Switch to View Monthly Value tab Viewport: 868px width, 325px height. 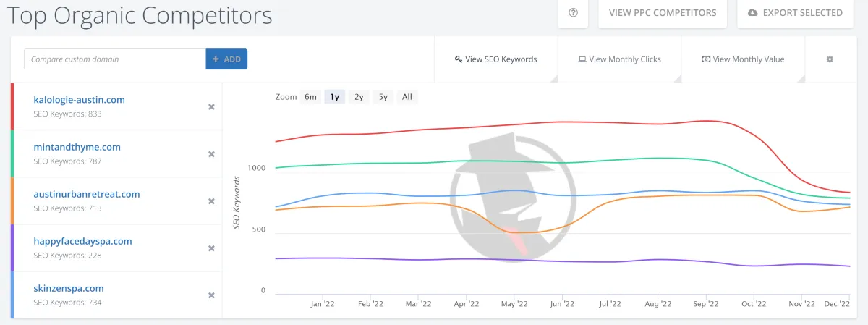(x=743, y=59)
